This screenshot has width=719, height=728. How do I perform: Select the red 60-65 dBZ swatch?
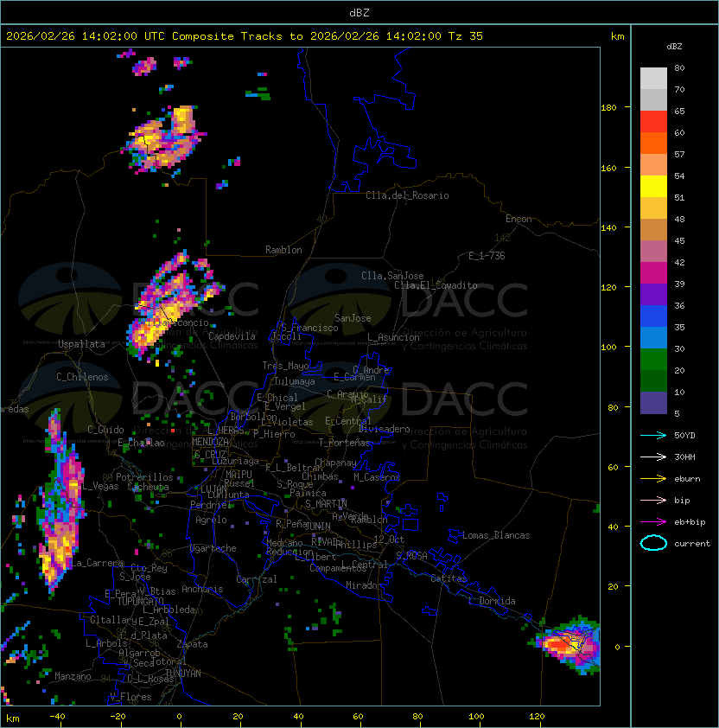pyautogui.click(x=653, y=122)
